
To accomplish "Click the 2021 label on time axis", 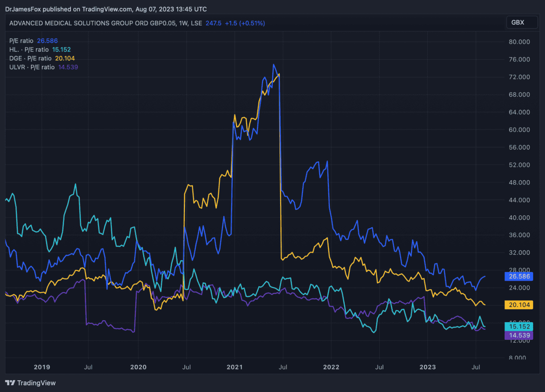I will tap(234, 367).
